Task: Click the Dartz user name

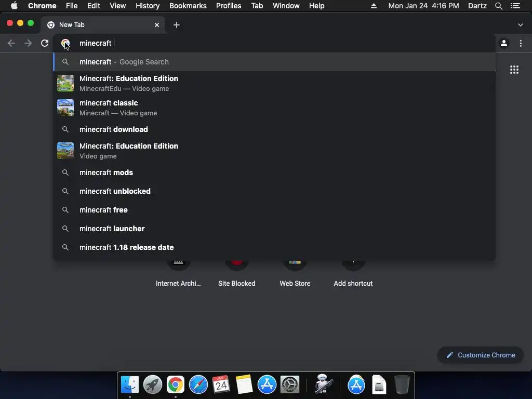Action: point(477,6)
